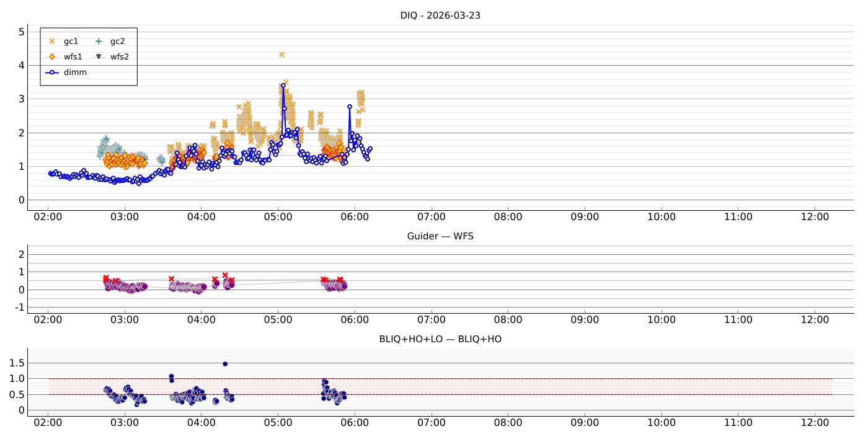Click the gc1 legend entry
The height and width of the screenshot is (434, 868).
point(63,41)
